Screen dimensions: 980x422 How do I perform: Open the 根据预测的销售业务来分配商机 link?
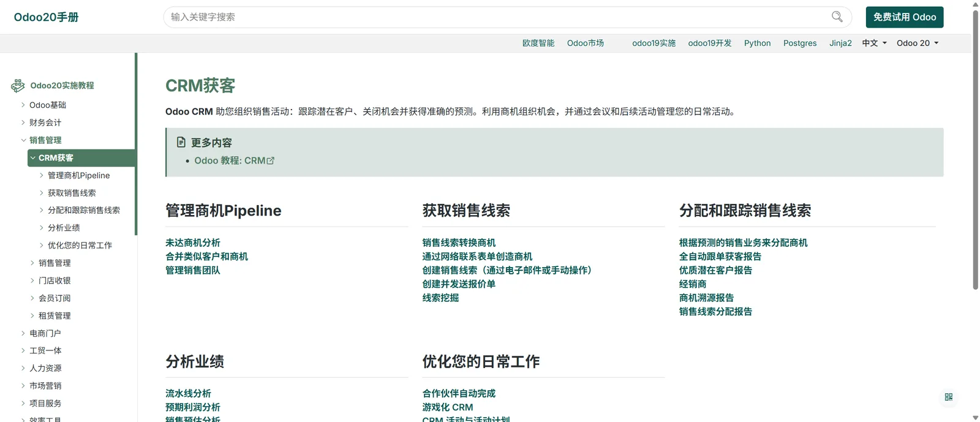[743, 243]
